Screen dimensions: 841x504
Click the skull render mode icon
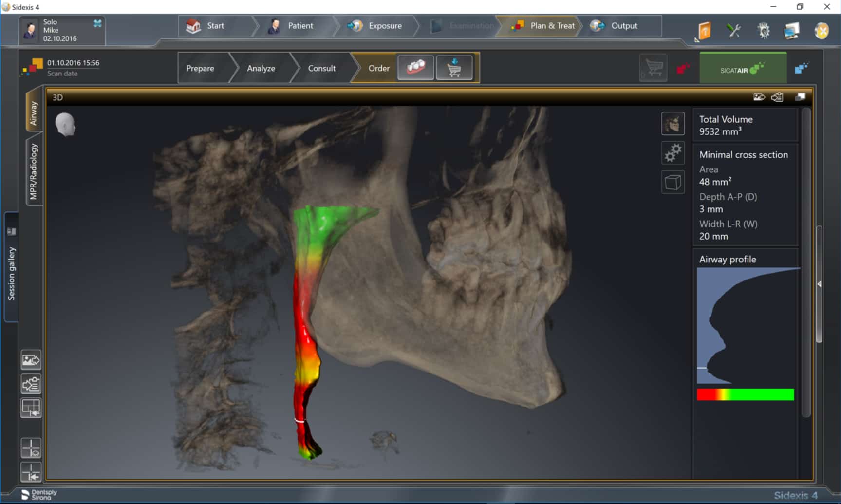(673, 124)
